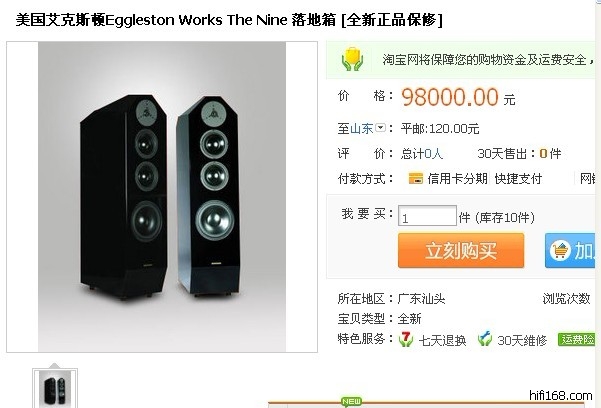The image size is (601, 408).
Task: Click the 立刻购买 buy now button
Action: [461, 250]
